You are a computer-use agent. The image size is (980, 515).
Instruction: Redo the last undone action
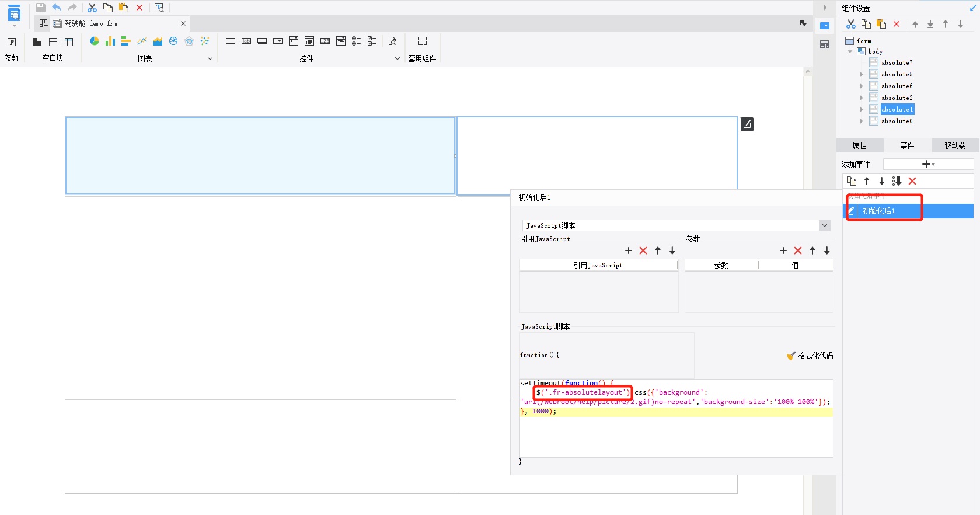[x=72, y=8]
